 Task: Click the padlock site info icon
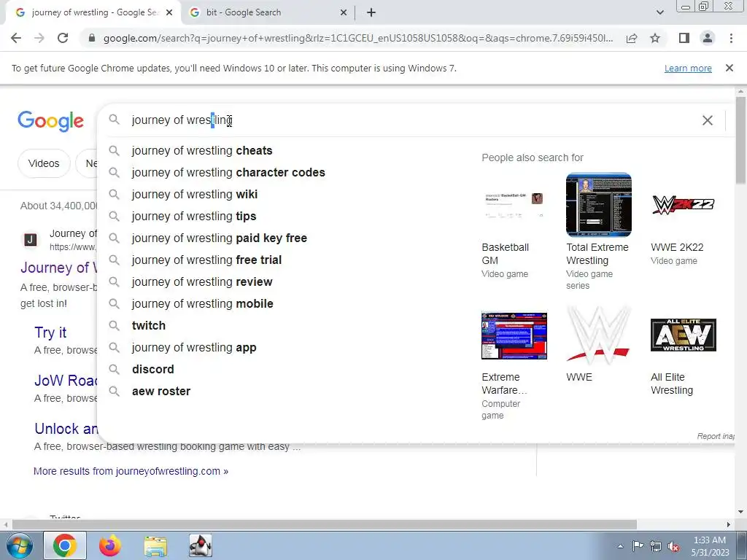click(92, 38)
